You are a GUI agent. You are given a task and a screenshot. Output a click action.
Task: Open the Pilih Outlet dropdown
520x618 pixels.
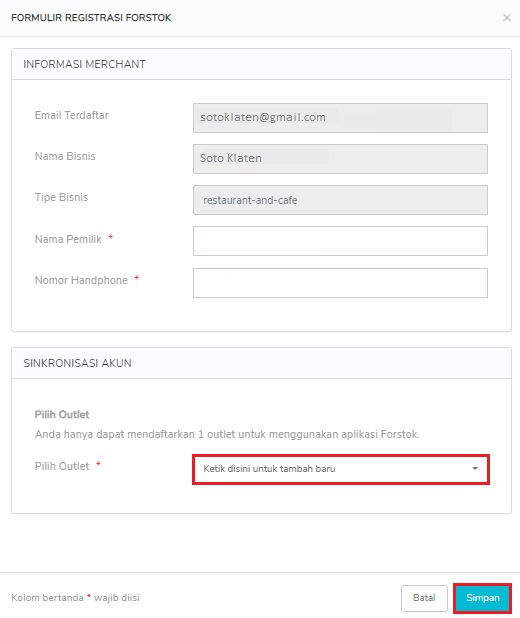(341, 469)
